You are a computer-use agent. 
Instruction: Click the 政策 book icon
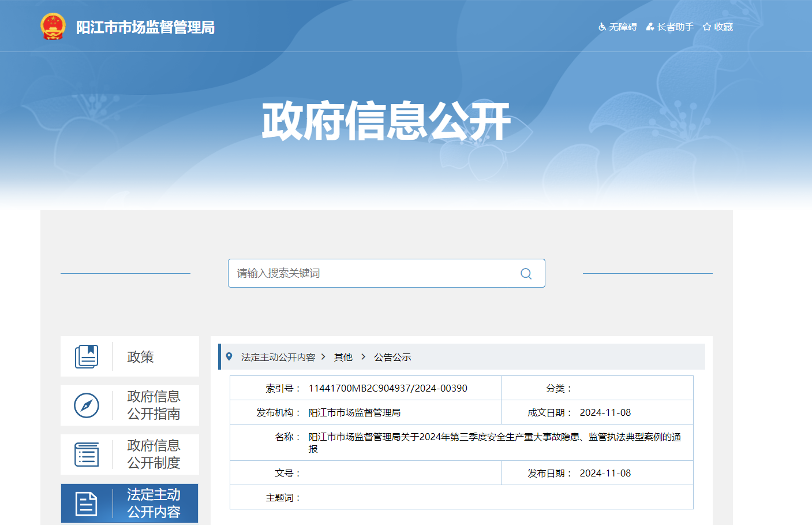tap(87, 356)
